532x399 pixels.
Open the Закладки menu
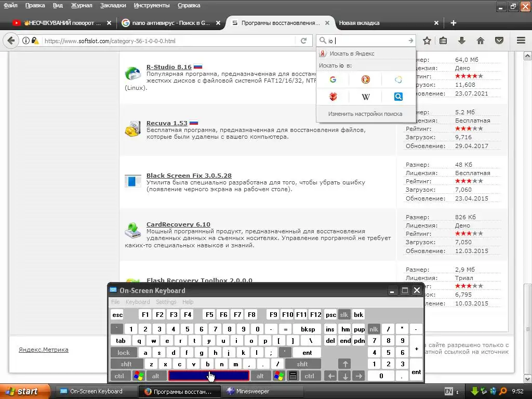(x=113, y=5)
